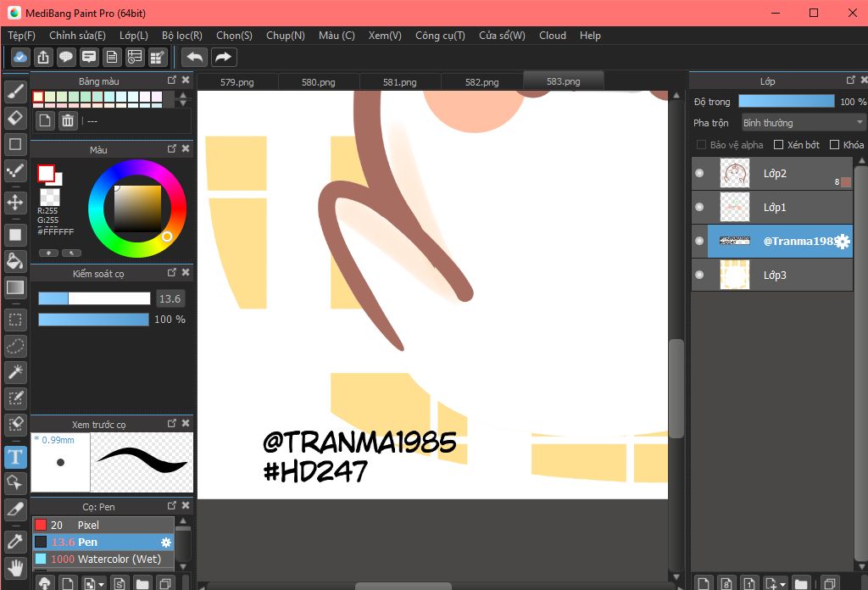Float the Lớp layers panel

click(851, 81)
